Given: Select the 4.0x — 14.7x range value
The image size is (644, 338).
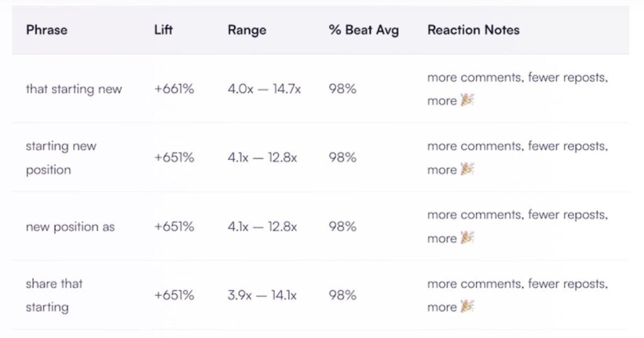Looking at the screenshot, I should coord(264,89).
